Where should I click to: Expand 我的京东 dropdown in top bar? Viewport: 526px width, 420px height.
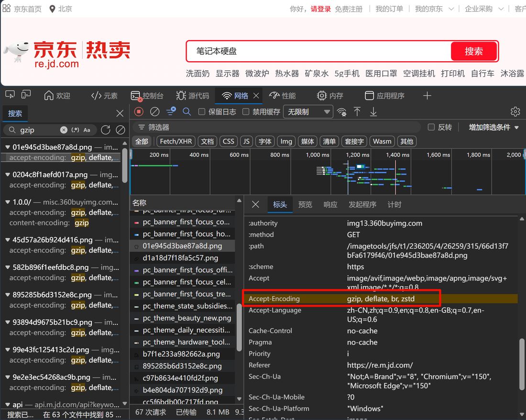(451, 9)
